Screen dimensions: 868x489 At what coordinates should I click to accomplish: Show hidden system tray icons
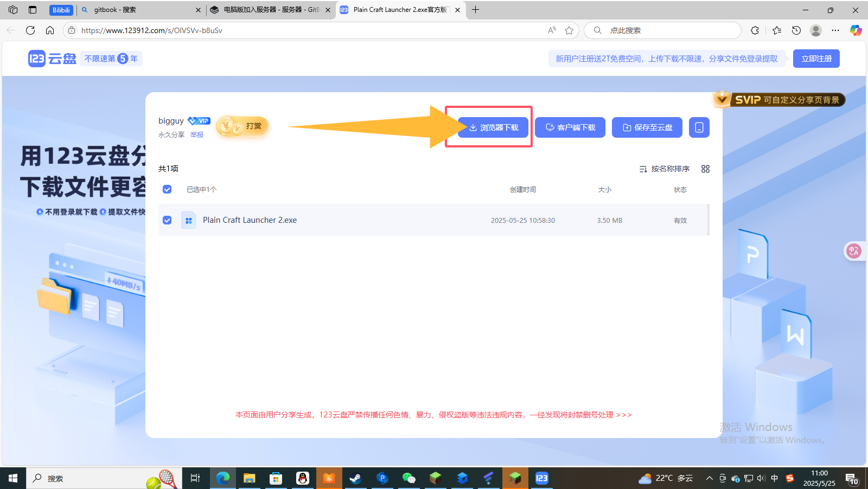(x=709, y=478)
